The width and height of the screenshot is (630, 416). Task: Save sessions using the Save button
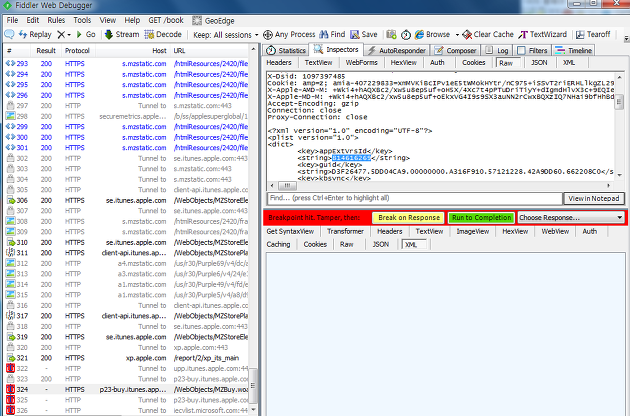[364, 35]
